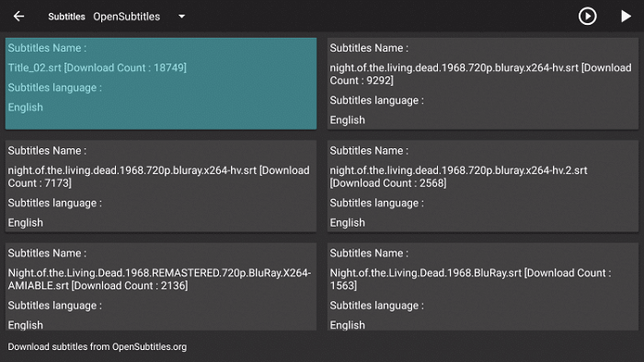
Task: Choose subtitle with download count 7173
Action: point(161,186)
